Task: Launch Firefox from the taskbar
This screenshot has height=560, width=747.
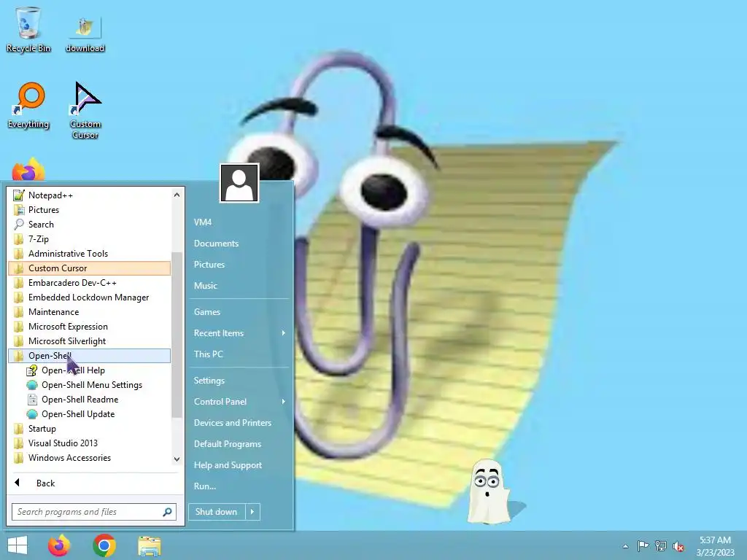Action: pos(59,545)
